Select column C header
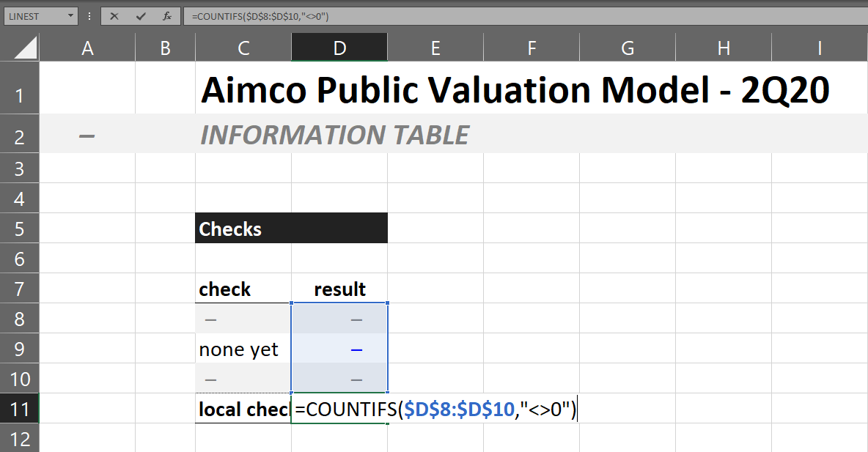This screenshot has width=868, height=452. (243, 48)
